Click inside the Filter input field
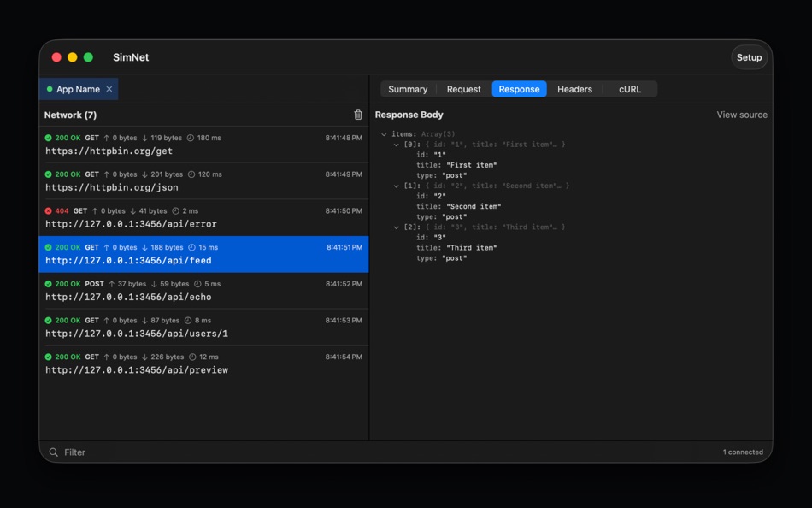 171,452
